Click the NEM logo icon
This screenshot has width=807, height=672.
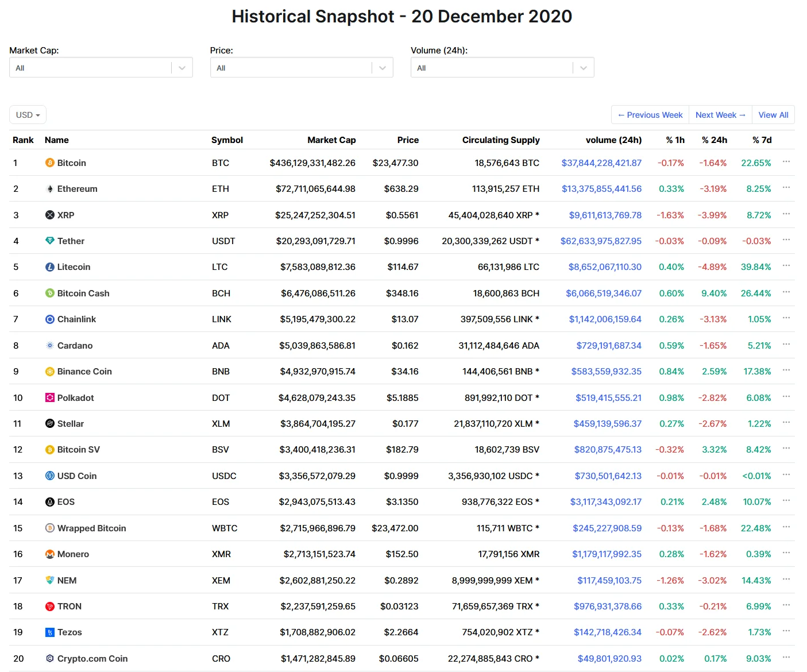tap(50, 581)
